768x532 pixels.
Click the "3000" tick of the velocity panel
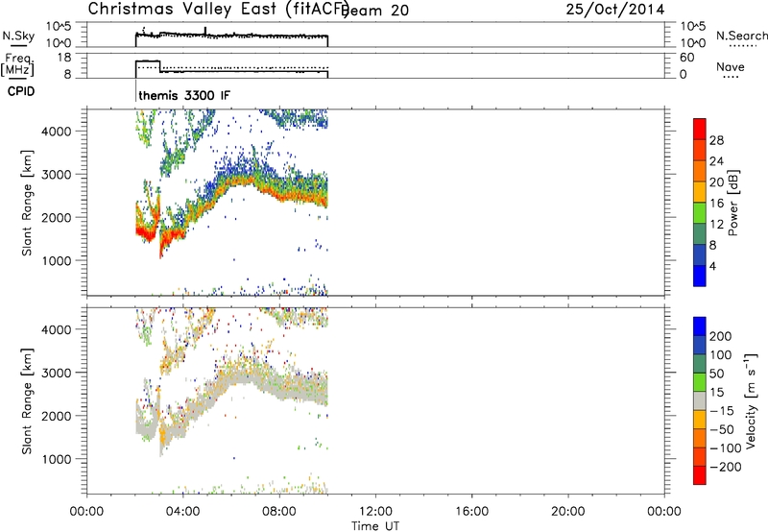(57, 373)
